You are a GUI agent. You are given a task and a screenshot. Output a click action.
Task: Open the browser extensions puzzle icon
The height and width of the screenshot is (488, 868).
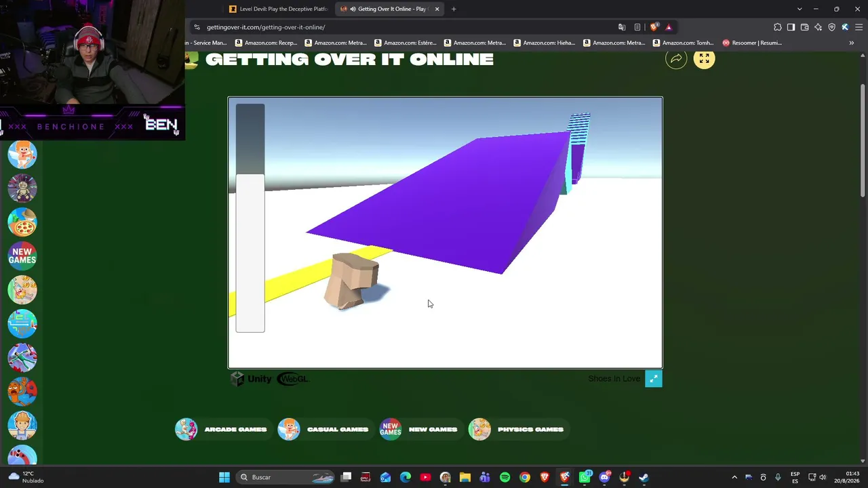pos(777,27)
